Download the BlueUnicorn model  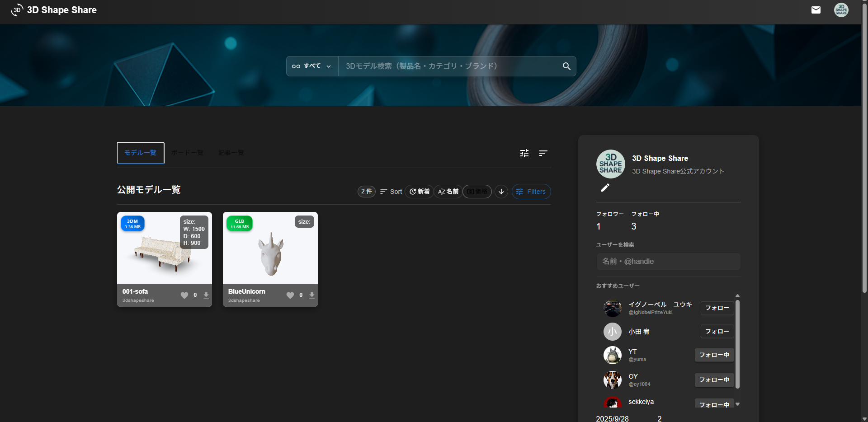pyautogui.click(x=312, y=295)
